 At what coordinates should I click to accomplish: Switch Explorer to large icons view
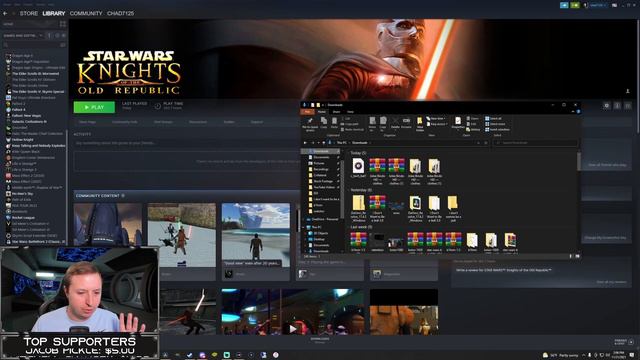(577, 256)
